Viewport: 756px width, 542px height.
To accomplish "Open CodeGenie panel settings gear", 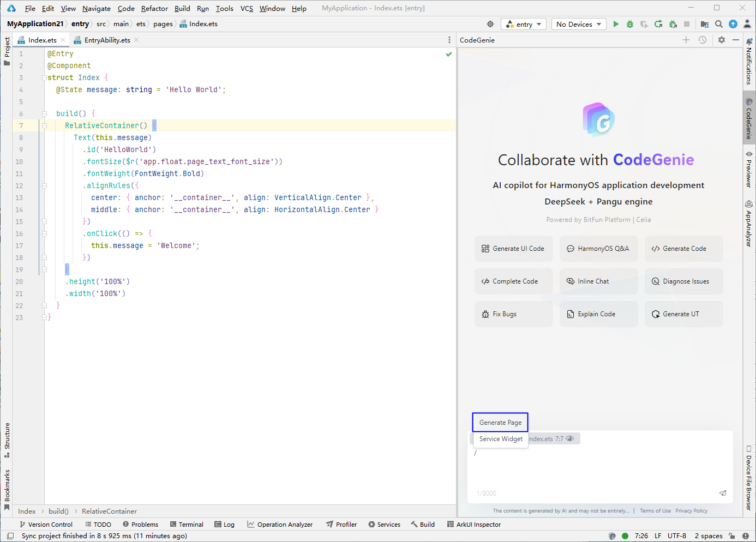I will point(722,40).
